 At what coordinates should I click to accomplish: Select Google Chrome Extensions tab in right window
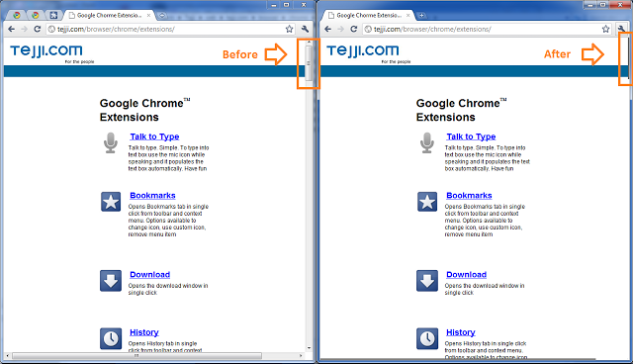click(x=369, y=16)
